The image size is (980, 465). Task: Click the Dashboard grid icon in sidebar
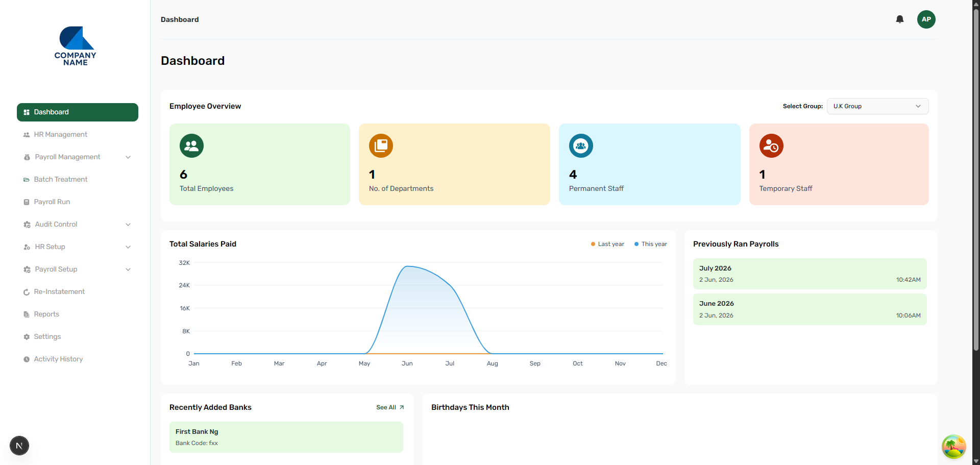[27, 112]
